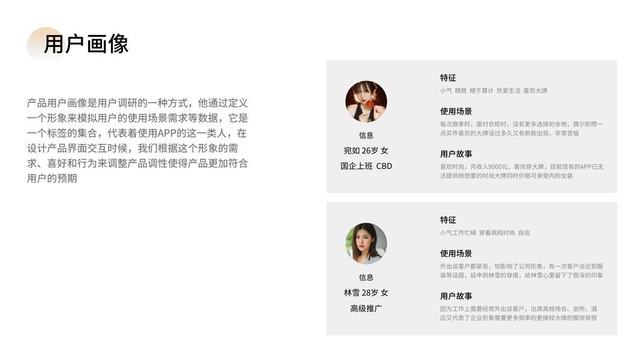
Task: Click the round avatar photo of 林雪
Action: [366, 243]
